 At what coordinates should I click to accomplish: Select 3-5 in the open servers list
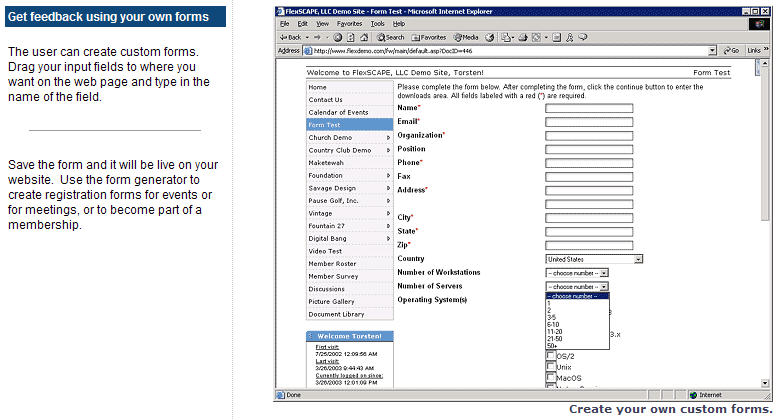coord(578,317)
